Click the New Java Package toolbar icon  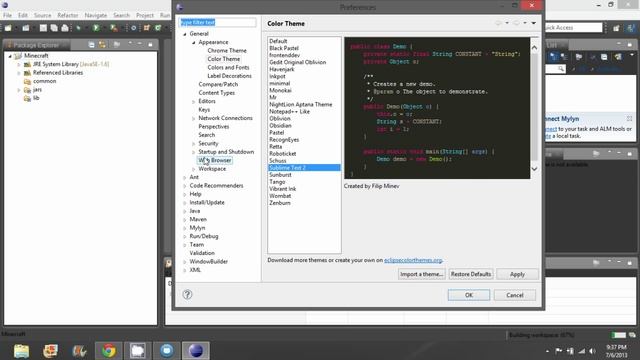pyautogui.click(x=147, y=28)
